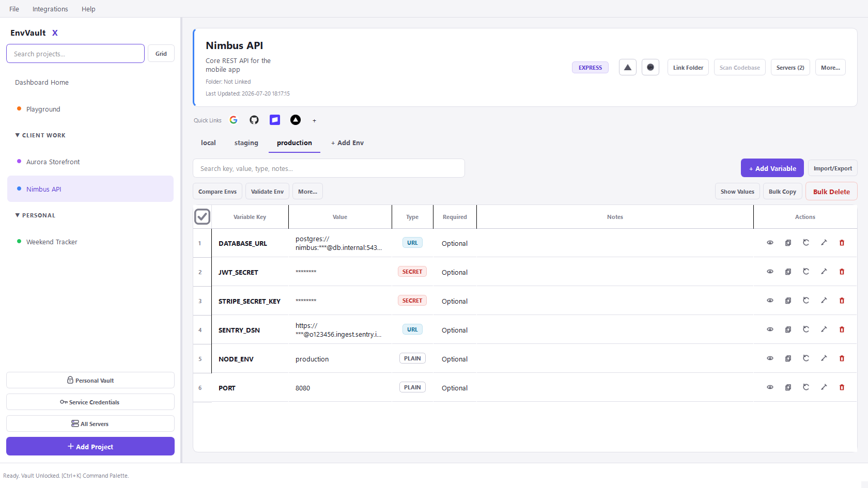Screen dimensions: 868x488
Task: Click the Bulk Delete button
Action: [831, 192]
